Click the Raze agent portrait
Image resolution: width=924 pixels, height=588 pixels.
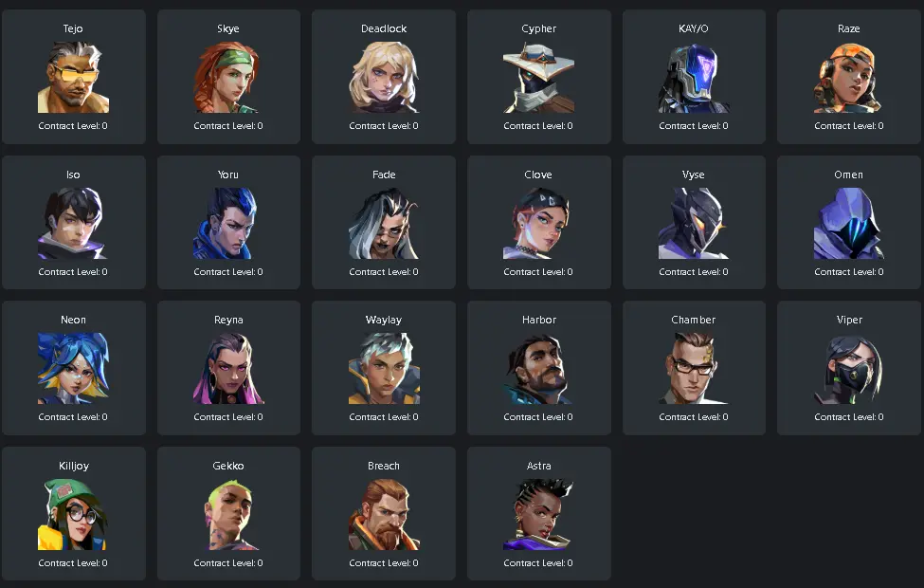point(848,77)
